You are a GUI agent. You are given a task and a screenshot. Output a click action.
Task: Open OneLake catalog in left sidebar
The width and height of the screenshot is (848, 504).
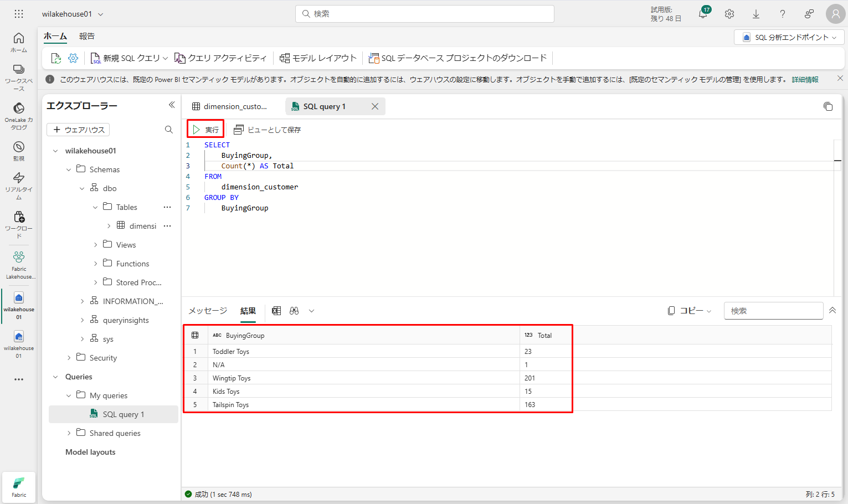[x=19, y=115]
